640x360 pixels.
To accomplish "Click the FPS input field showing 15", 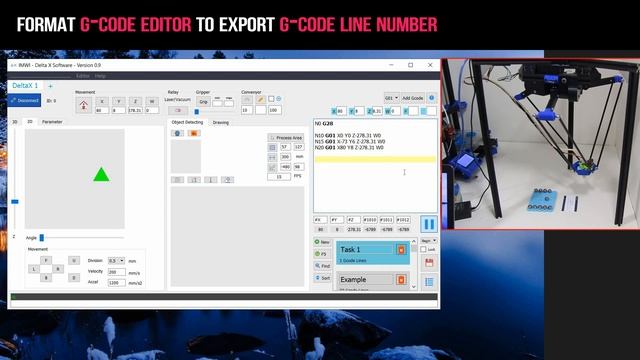I will (x=279, y=177).
